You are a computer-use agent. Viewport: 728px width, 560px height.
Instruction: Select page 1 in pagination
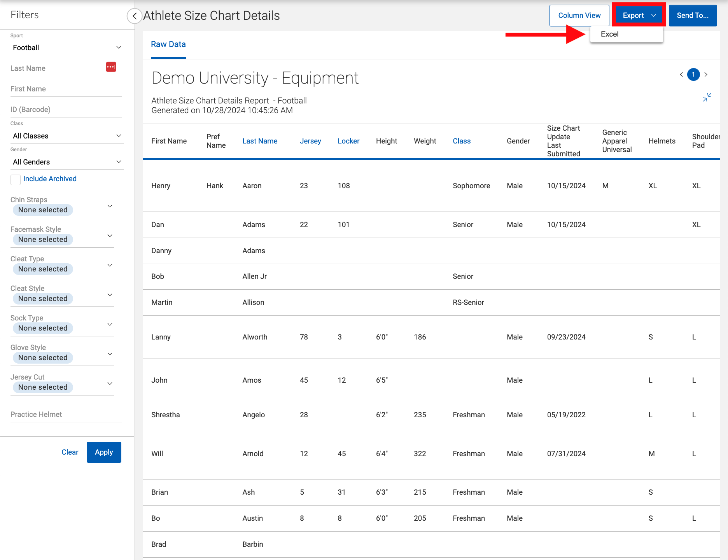(693, 74)
